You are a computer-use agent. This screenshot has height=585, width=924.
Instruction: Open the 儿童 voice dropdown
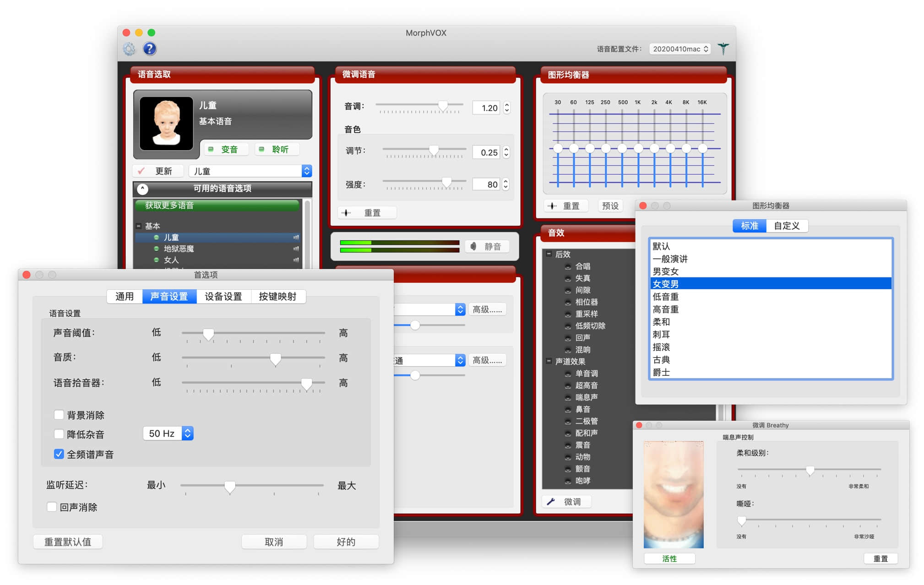pos(250,171)
